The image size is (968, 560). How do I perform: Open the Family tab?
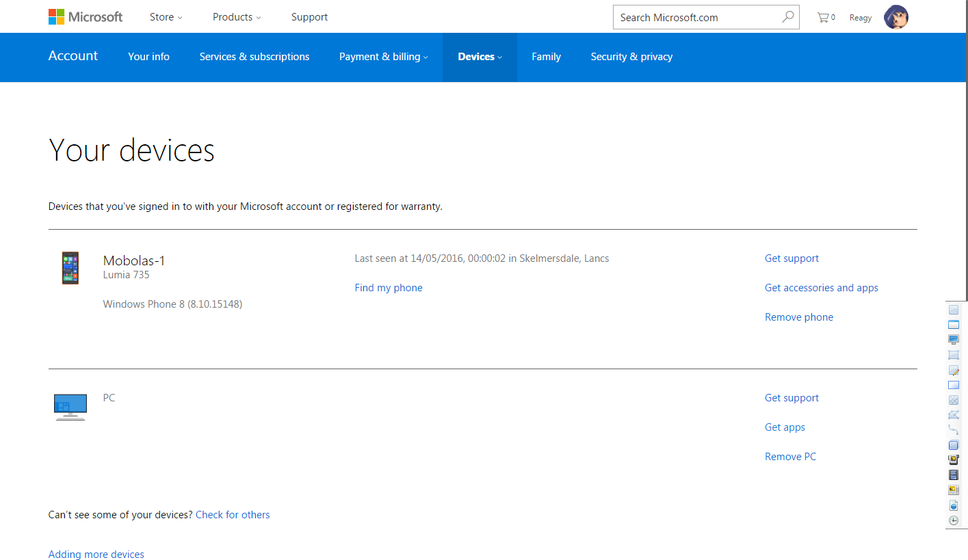(546, 57)
